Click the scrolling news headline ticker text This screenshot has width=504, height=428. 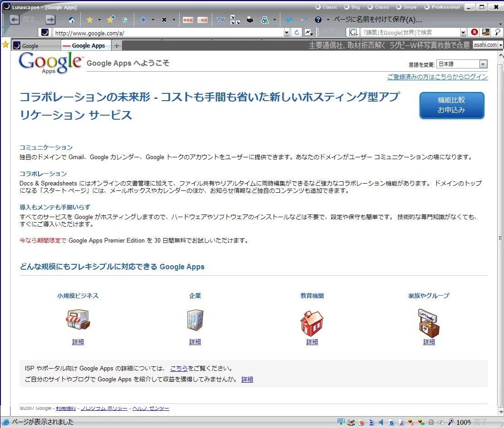pyautogui.click(x=389, y=45)
